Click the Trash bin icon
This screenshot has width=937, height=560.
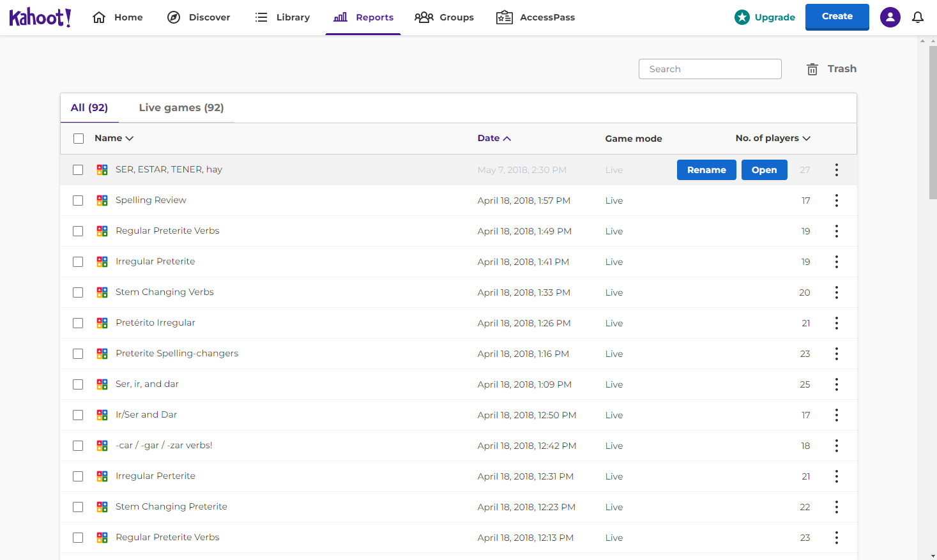pyautogui.click(x=812, y=69)
